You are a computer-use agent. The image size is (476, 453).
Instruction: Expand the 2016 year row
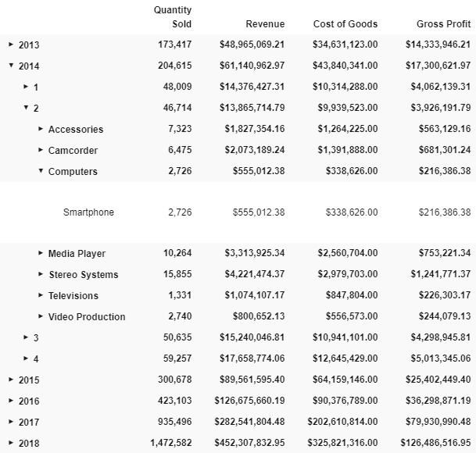tap(11, 401)
